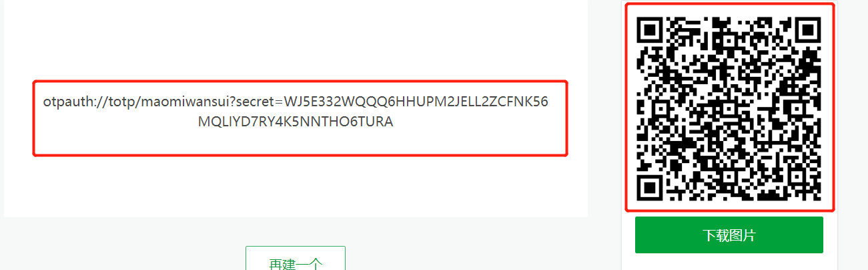Image resolution: width=868 pixels, height=270 pixels.
Task: Click the green 下载图片 download button
Action: click(x=729, y=235)
